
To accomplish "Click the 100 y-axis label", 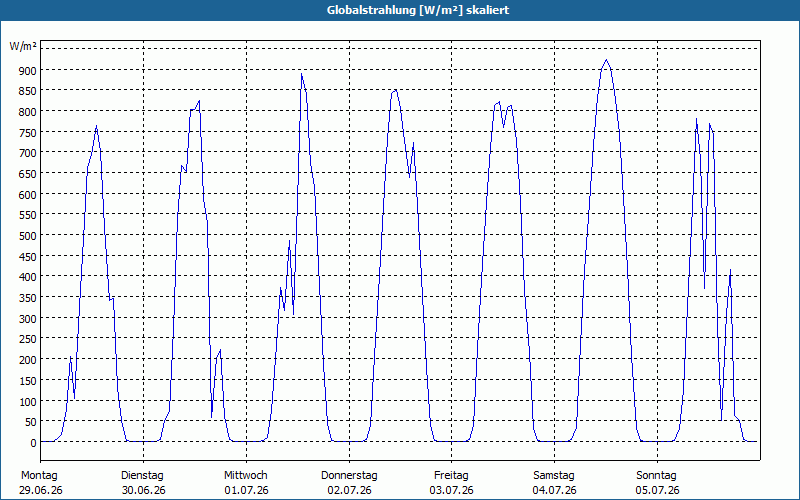I will tap(28, 402).
